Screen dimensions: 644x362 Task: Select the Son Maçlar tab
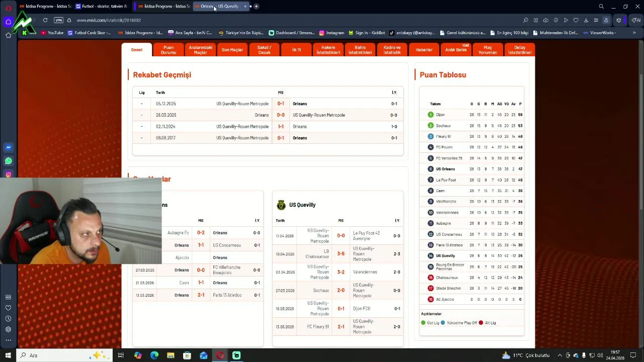pos(232,50)
